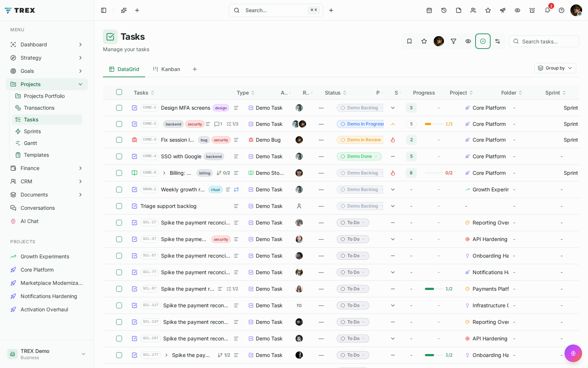Viewport: 588px width, 368px height.
Task: Expand the Billing row CORE-5 subtasks
Action: 164,173
